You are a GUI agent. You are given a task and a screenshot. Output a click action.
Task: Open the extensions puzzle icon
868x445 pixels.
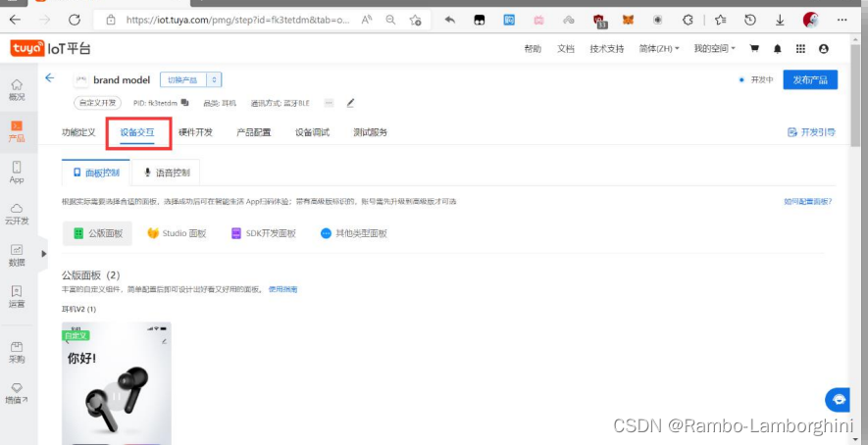(x=688, y=20)
